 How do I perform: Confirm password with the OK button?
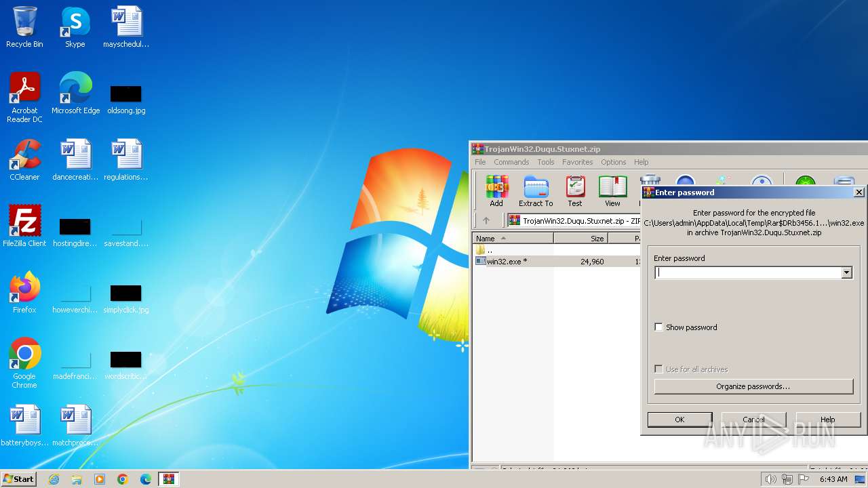pos(679,420)
